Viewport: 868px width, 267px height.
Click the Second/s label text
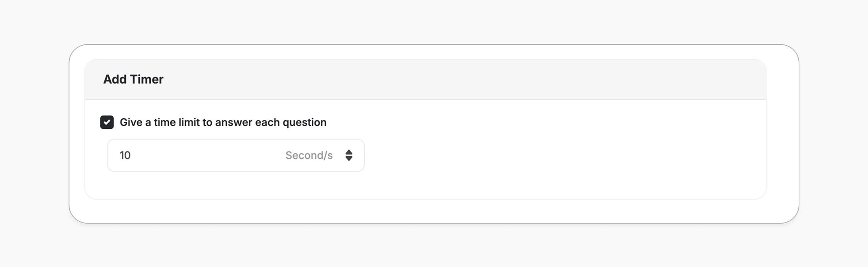coord(309,155)
